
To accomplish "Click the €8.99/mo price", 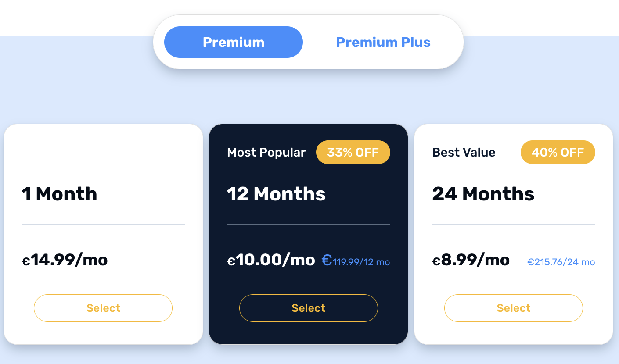I will point(471,260).
